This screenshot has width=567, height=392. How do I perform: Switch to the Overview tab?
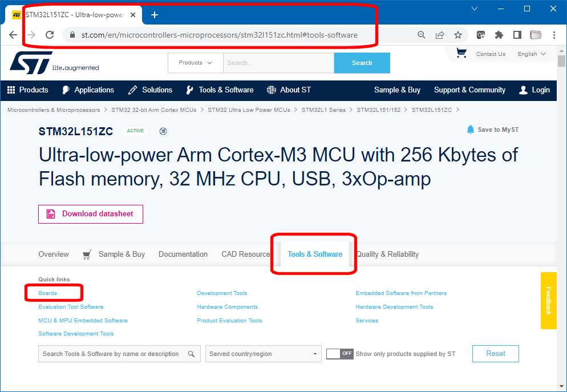tap(54, 254)
